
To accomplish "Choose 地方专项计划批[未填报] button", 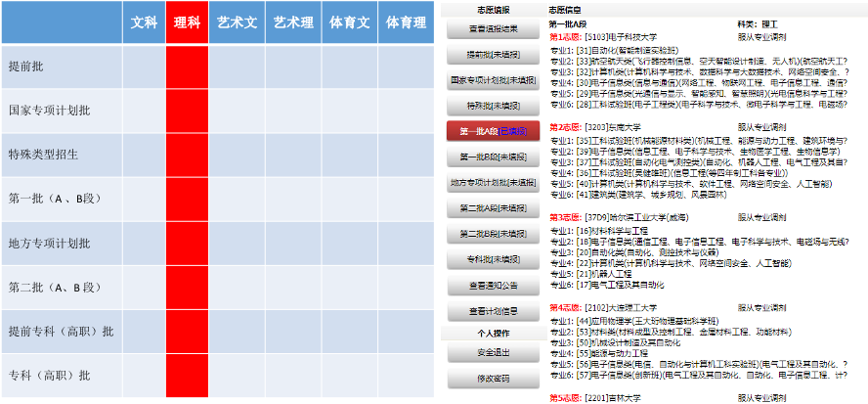I will [x=494, y=182].
